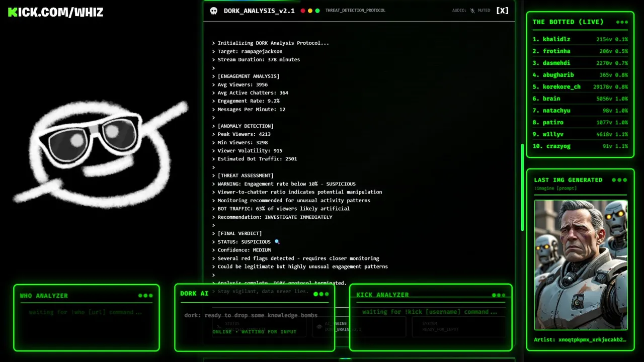Click ONLINE - WAITING FOR INPUT status

(x=254, y=332)
